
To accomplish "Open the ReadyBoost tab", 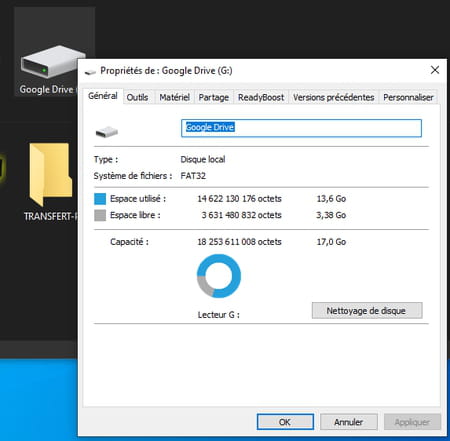I will pyautogui.click(x=261, y=97).
